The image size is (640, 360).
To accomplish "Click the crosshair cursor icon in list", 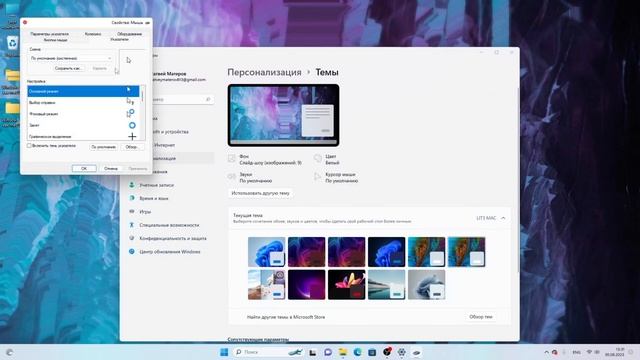I will [132, 136].
